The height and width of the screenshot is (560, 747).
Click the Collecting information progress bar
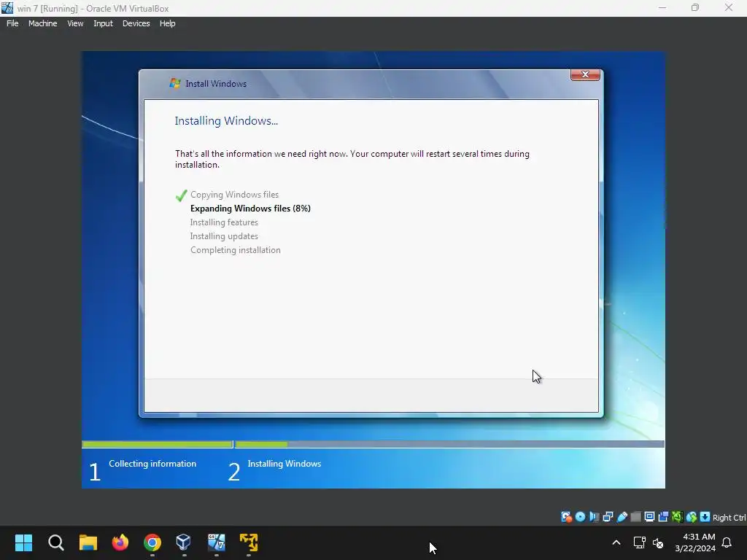(158, 444)
